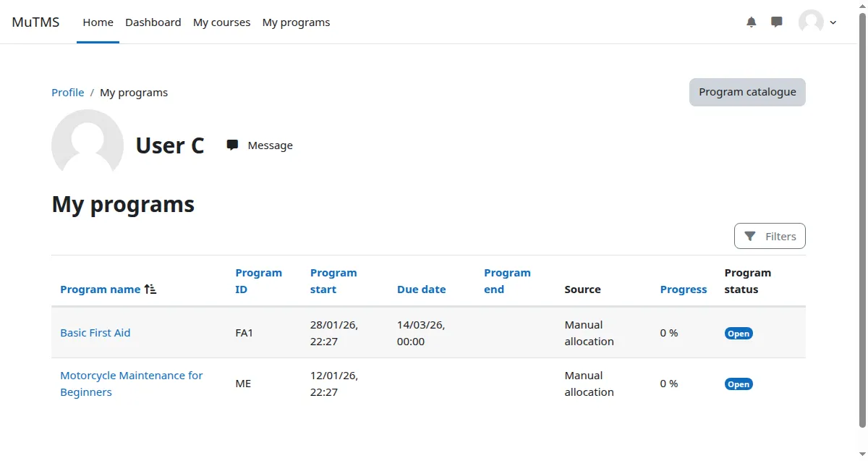Open the user profile avatar picture
The height and width of the screenshot is (461, 868).
(810, 22)
